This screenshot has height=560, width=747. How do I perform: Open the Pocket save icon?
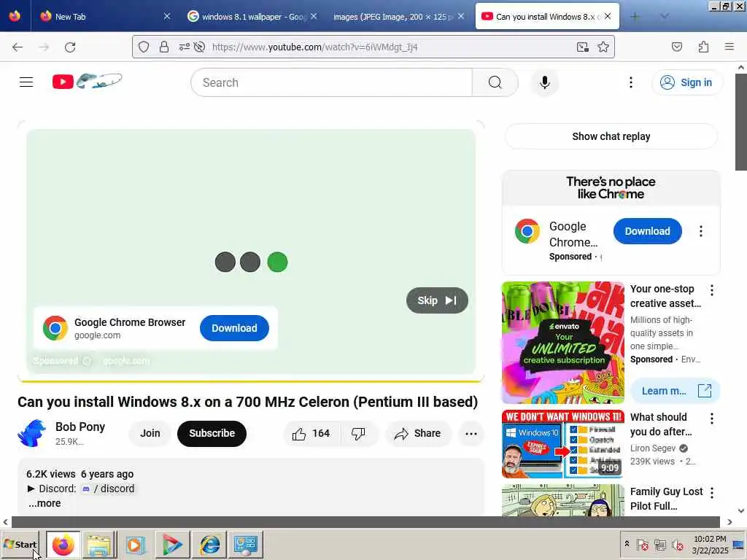(677, 47)
